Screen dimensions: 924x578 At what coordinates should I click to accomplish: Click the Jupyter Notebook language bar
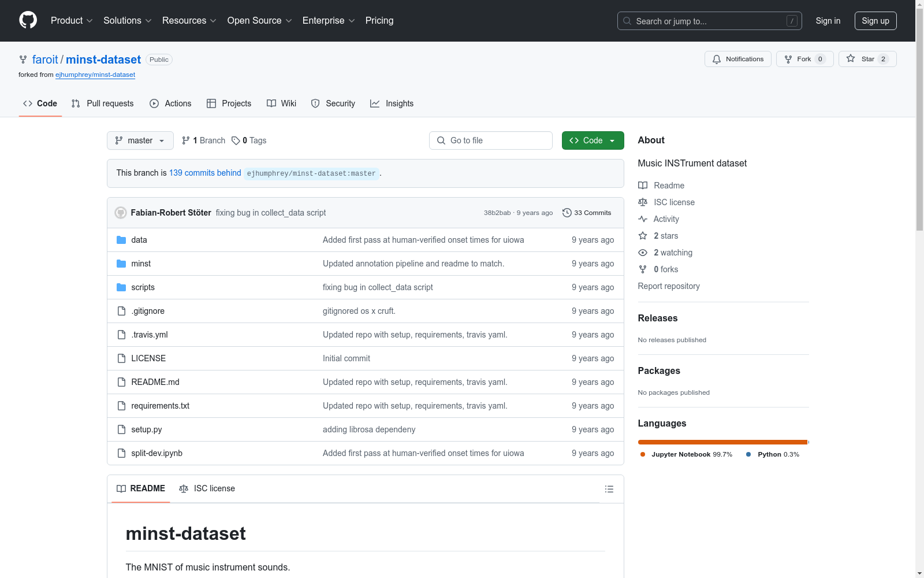click(x=722, y=442)
